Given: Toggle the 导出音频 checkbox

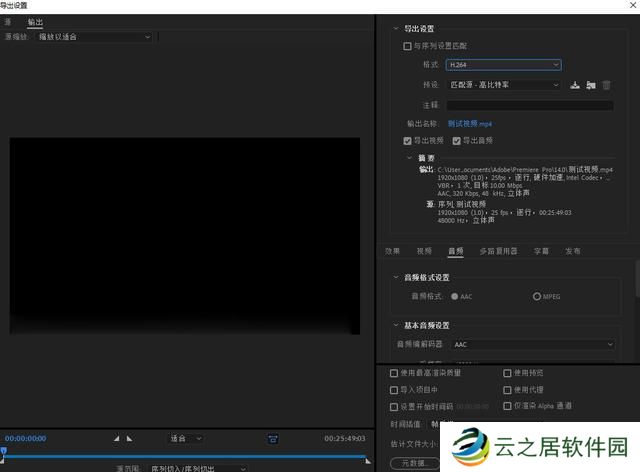Looking at the screenshot, I should (x=456, y=140).
